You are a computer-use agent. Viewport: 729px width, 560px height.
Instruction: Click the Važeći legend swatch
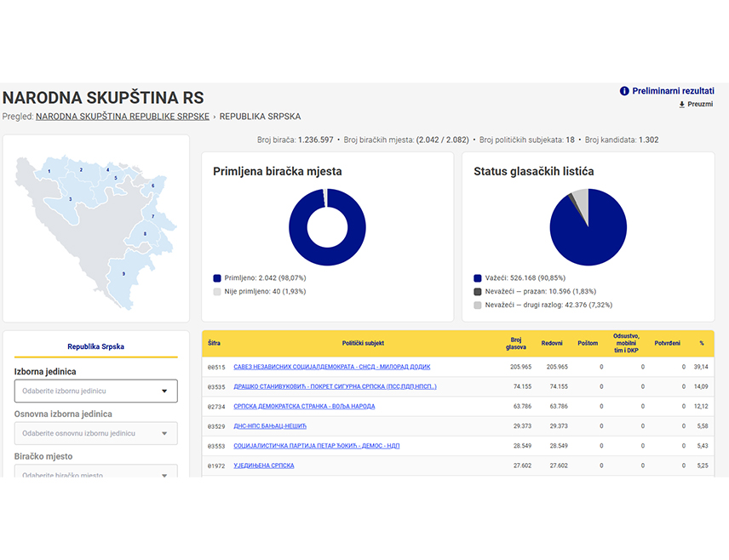[x=478, y=278]
